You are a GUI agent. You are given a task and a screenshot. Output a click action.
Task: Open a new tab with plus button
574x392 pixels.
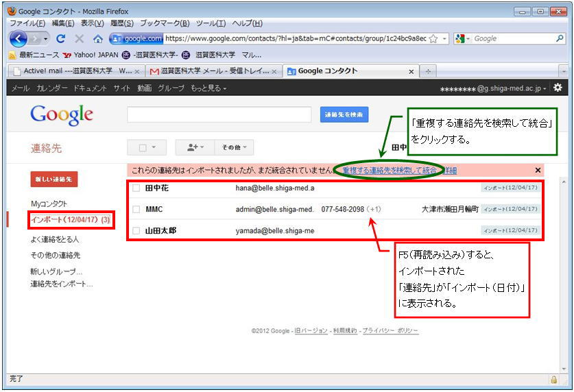coord(428,71)
